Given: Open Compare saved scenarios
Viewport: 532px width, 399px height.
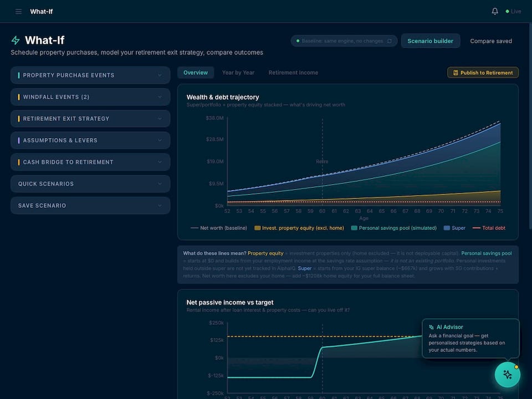Looking at the screenshot, I should pos(490,40).
